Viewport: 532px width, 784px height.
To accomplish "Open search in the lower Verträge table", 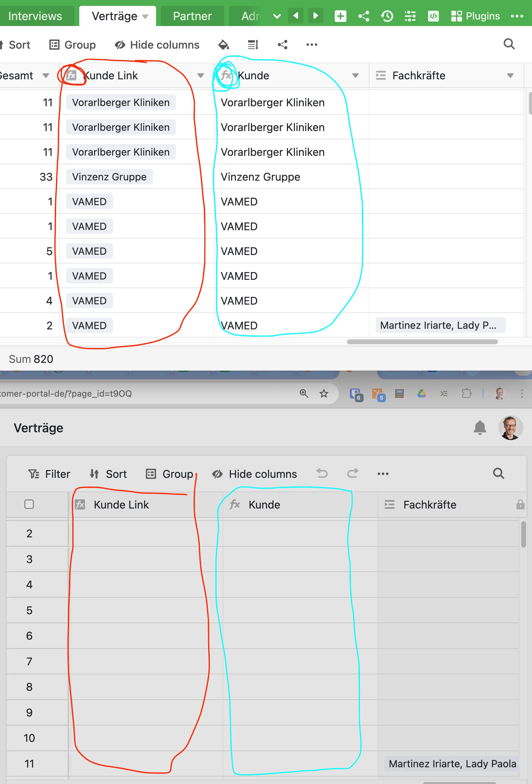I will coord(498,473).
